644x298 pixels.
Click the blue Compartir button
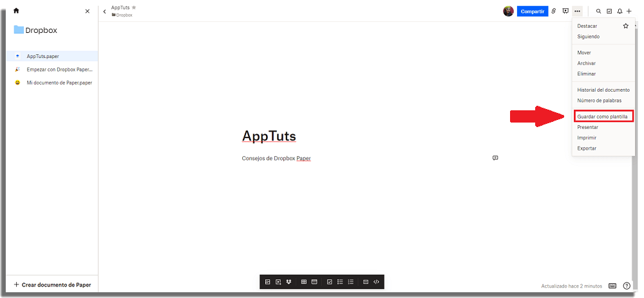[x=533, y=12]
